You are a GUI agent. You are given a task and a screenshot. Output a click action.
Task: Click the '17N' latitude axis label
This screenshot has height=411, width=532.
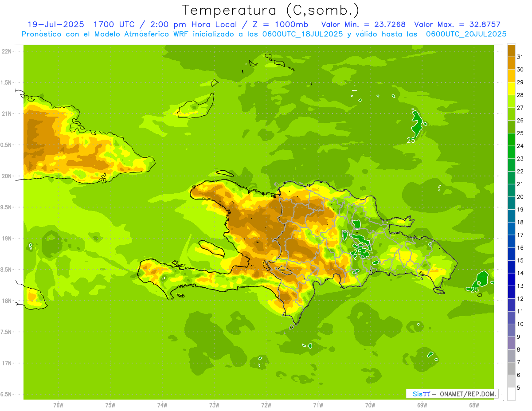pyautogui.click(x=7, y=363)
